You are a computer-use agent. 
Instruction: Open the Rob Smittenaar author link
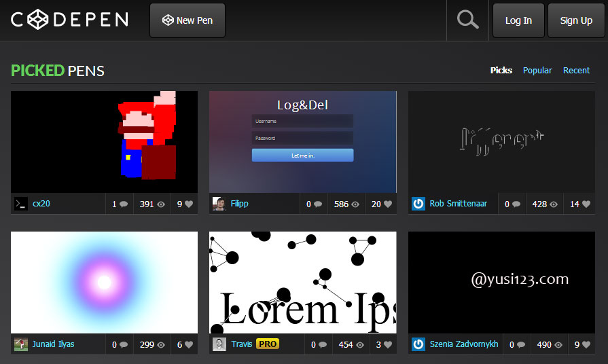[x=458, y=204]
